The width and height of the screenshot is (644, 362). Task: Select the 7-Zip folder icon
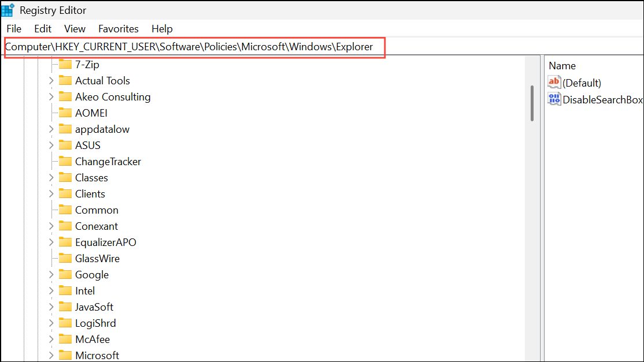click(65, 64)
